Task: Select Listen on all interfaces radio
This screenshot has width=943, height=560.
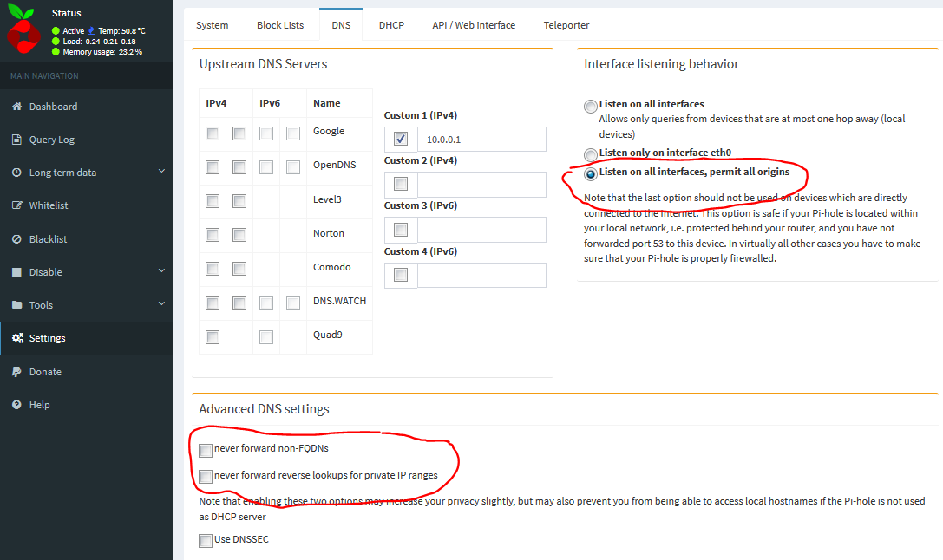Action: 591,107
